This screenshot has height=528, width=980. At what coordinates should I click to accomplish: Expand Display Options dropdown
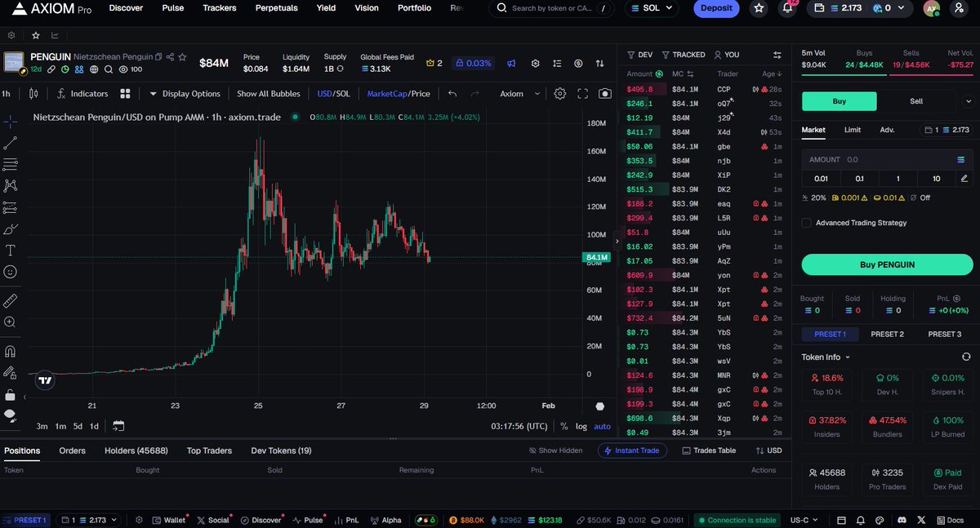pos(184,94)
